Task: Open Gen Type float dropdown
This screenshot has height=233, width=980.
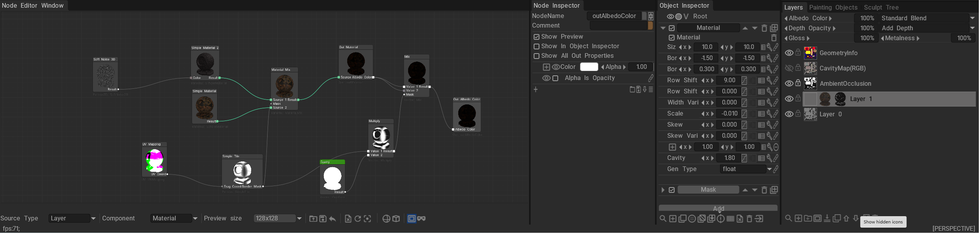Action: click(746, 169)
